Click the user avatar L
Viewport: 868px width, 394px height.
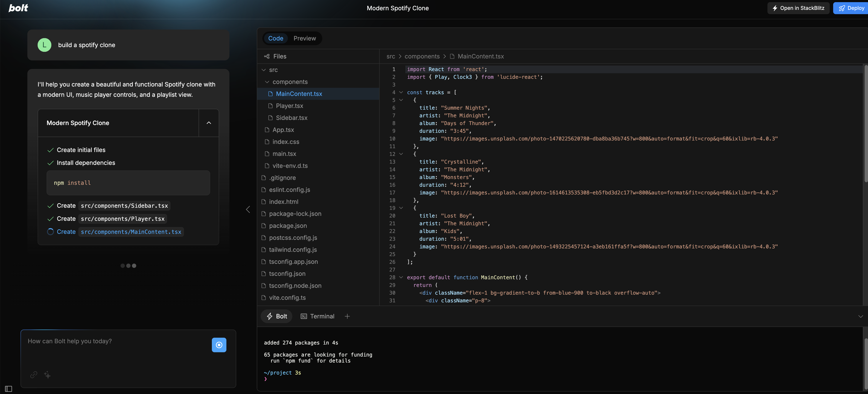[x=45, y=45]
